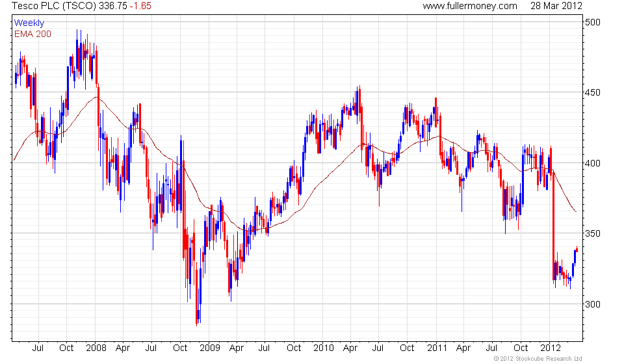Click the 450 price axis label
Screen dimensions: 637x364
[x=593, y=92]
